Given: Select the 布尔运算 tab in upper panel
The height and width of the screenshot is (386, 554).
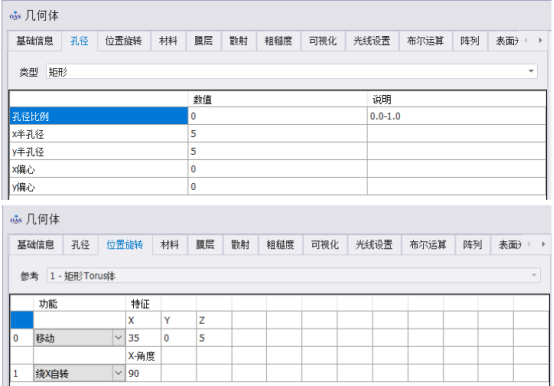Looking at the screenshot, I should tap(425, 41).
